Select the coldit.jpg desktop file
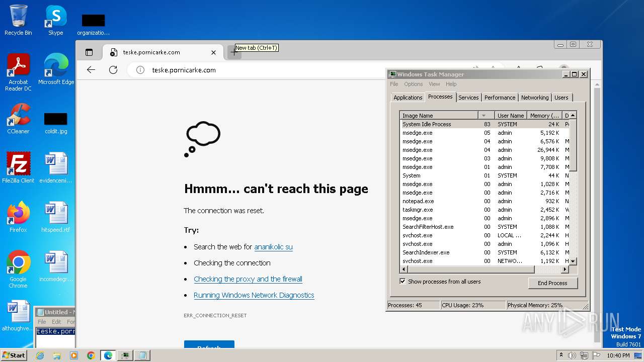 55,123
